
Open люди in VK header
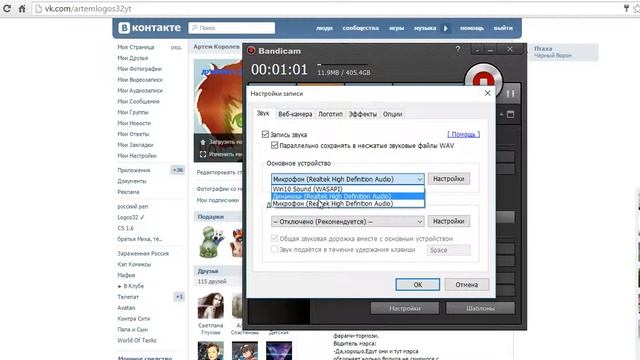click(x=324, y=28)
